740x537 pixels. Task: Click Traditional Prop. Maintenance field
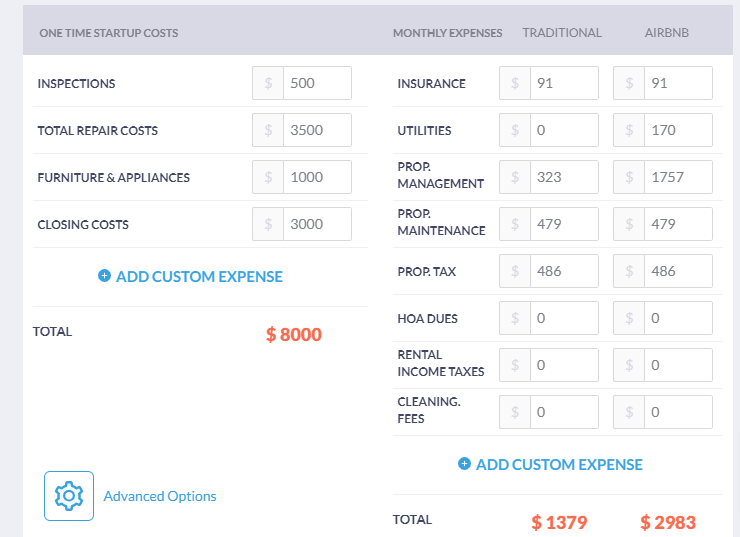tap(563, 224)
